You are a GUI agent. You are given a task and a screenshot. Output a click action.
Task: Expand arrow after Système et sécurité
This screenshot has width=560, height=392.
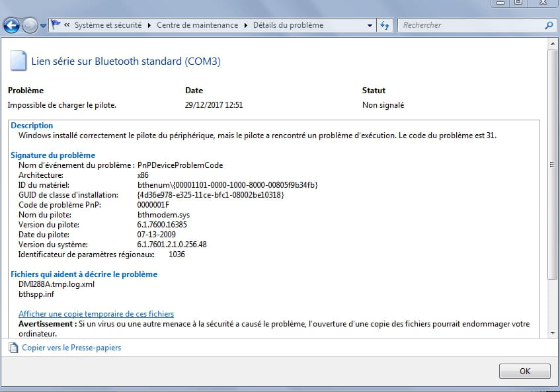(x=149, y=25)
